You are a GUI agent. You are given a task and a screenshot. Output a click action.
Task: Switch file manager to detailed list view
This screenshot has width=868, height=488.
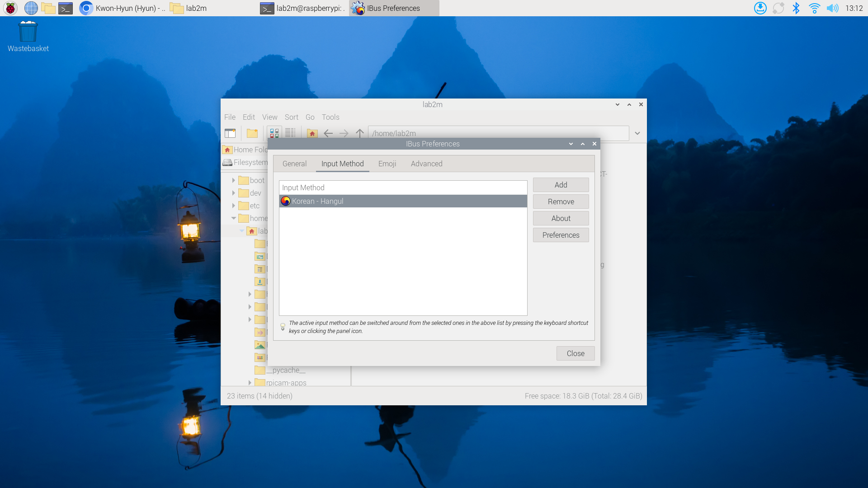(x=291, y=133)
